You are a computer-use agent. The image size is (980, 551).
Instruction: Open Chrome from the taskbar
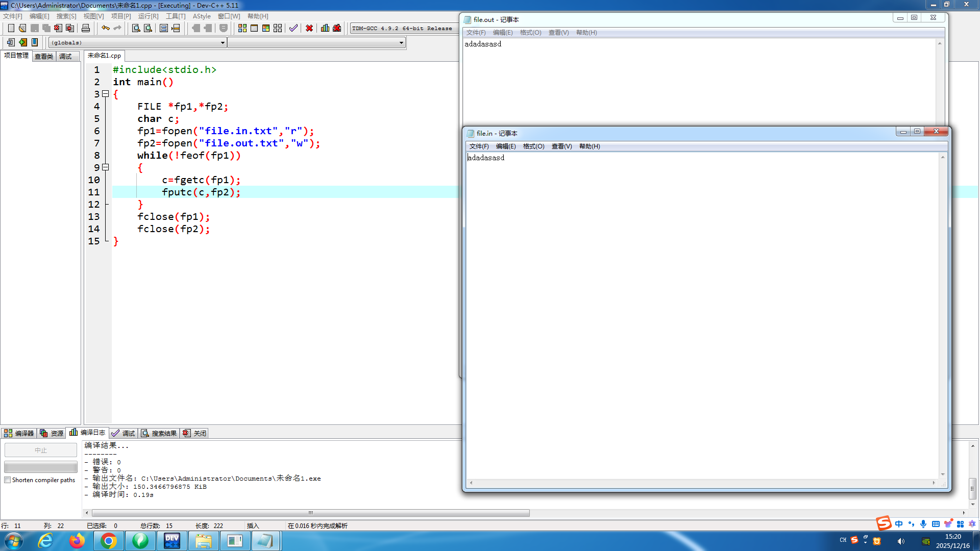(x=109, y=541)
